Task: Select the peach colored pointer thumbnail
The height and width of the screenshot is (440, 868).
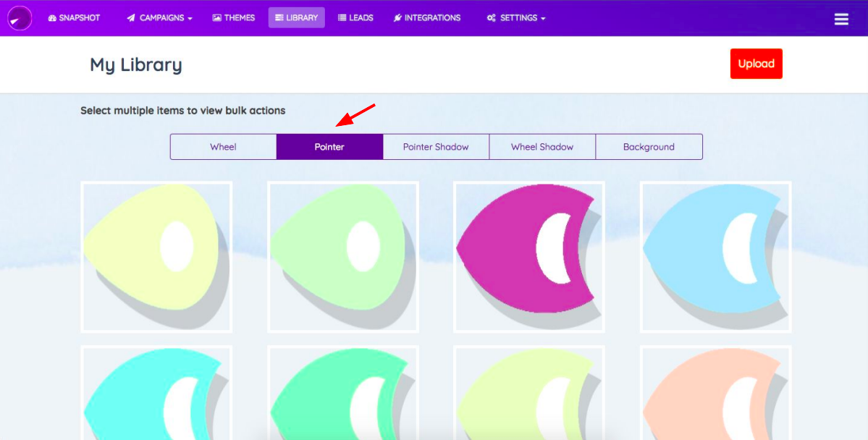Action: [715, 394]
